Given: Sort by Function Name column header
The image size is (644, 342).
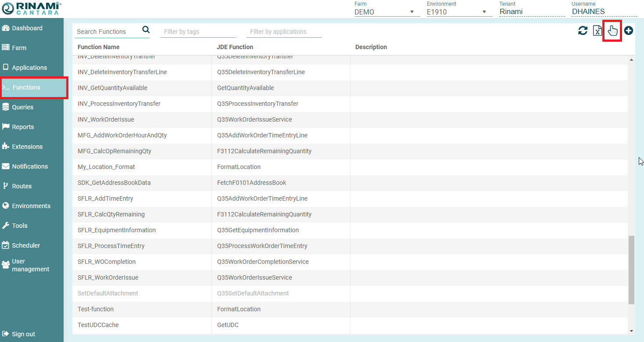Looking at the screenshot, I should (x=99, y=47).
